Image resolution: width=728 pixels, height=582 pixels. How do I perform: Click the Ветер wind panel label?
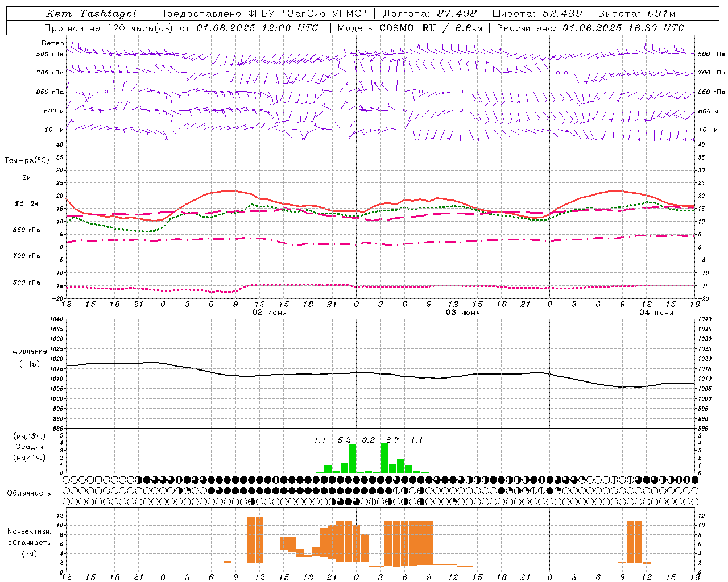53,43
